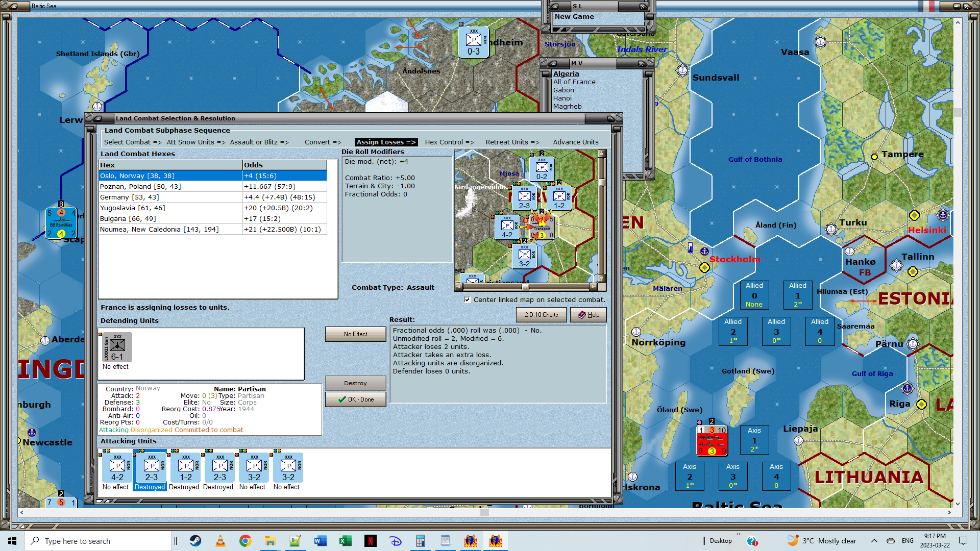Select the Assign Losses subphase step
Image resolution: width=980 pixels, height=551 pixels.
386,142
